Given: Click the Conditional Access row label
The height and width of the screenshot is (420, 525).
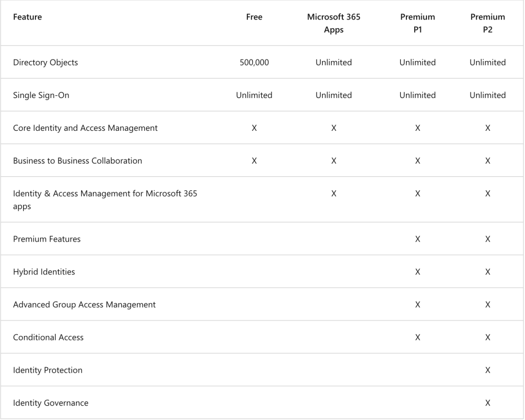Looking at the screenshot, I should click(x=48, y=337).
